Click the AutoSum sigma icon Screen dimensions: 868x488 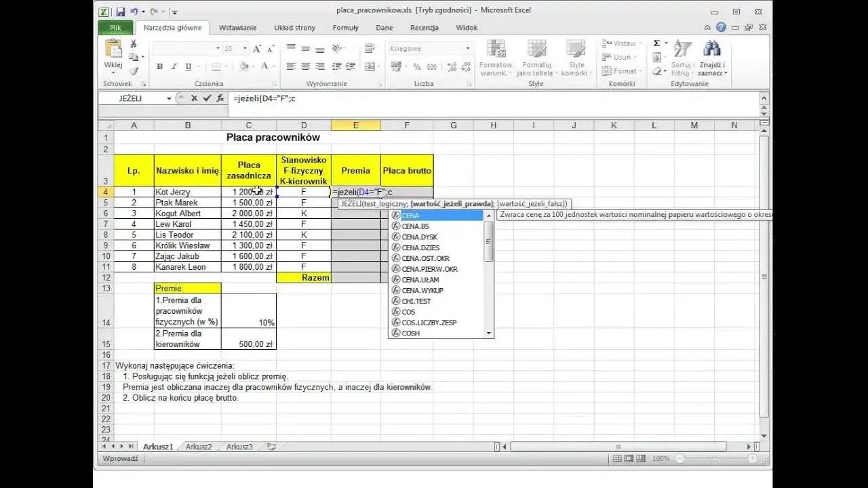coord(655,42)
